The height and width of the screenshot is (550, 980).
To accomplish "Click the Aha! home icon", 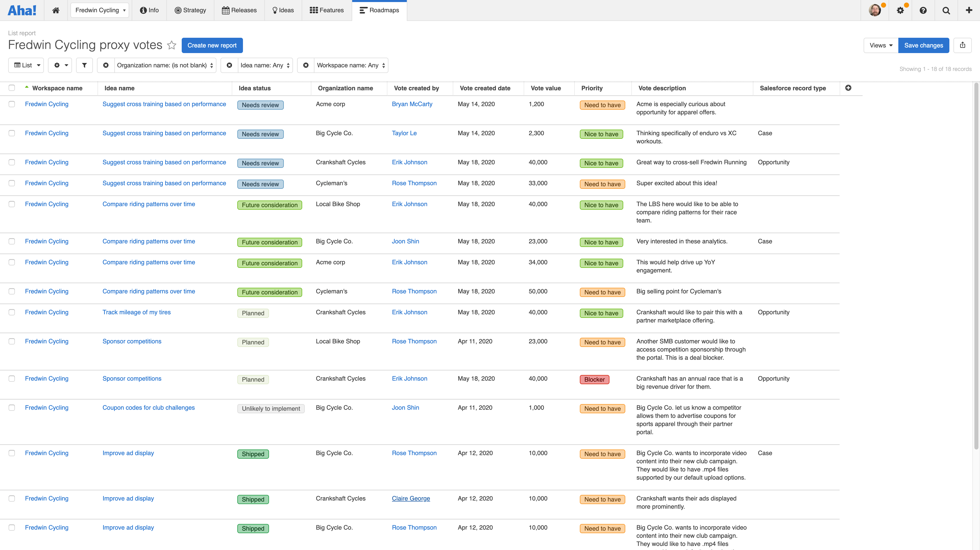I will coord(56,10).
